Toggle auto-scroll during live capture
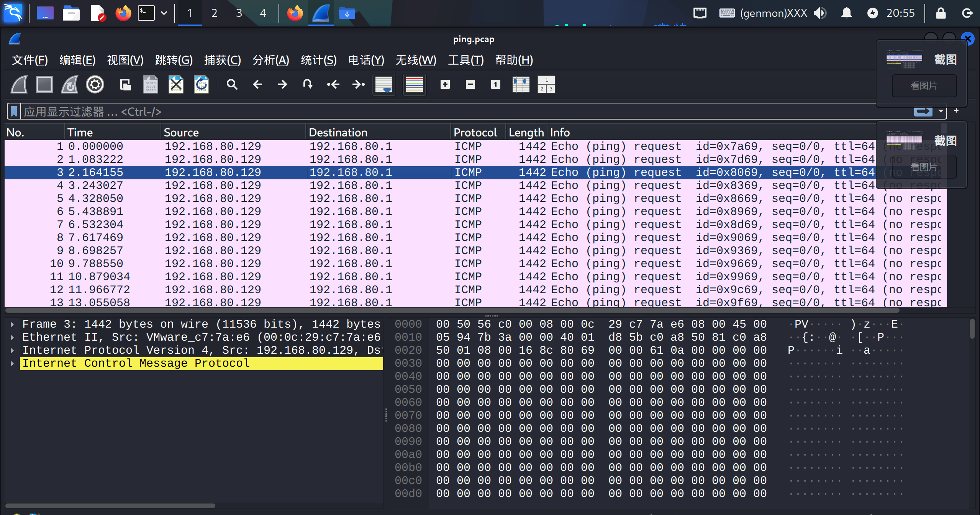The height and width of the screenshot is (515, 980). 383,84
